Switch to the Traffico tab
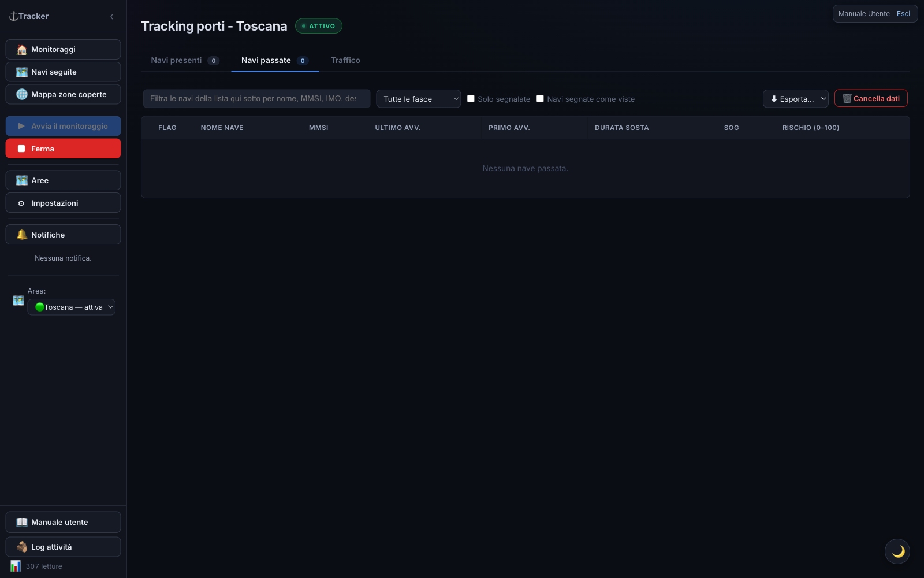Viewport: 924px width, 578px height. click(345, 60)
